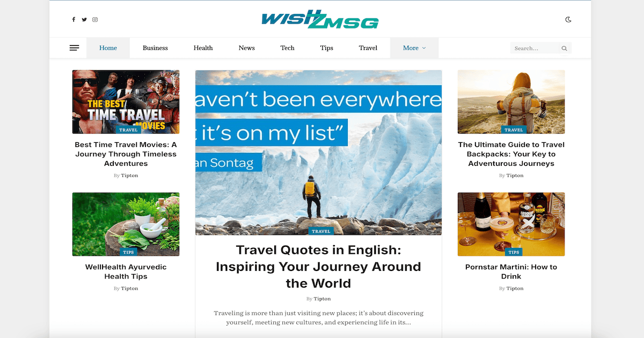Click the search magnifier icon

(x=564, y=48)
